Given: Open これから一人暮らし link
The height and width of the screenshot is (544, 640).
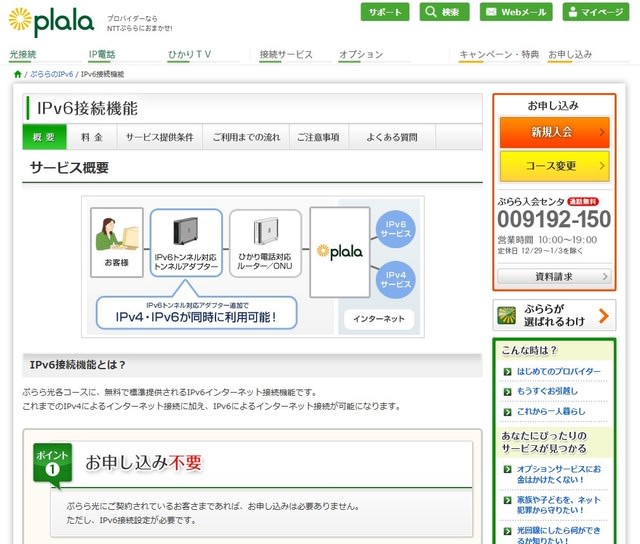Looking at the screenshot, I should (551, 411).
